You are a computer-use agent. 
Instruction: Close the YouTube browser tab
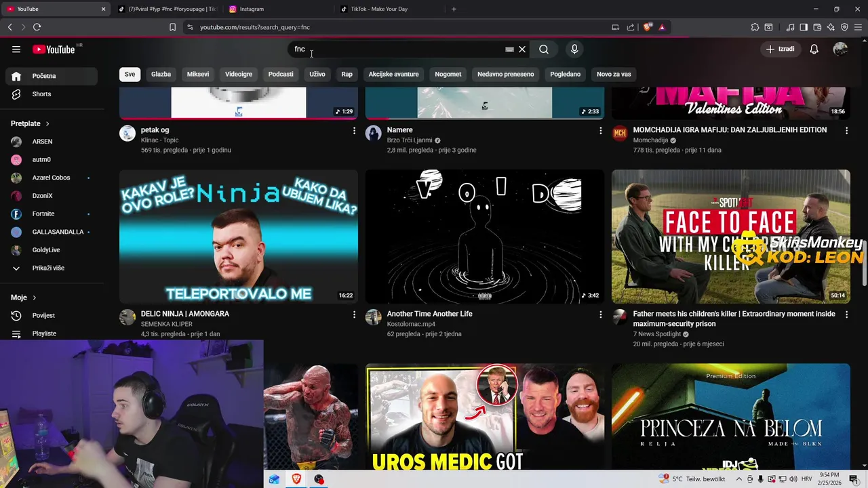[103, 9]
